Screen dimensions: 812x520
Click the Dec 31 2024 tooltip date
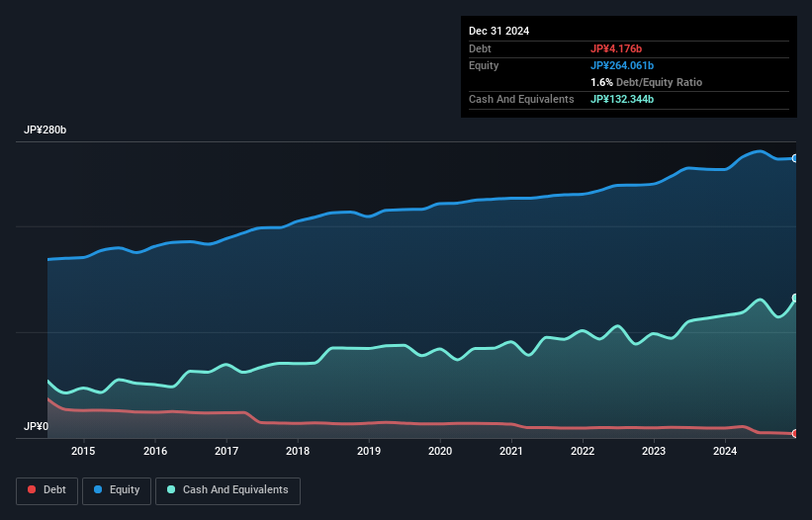click(498, 31)
